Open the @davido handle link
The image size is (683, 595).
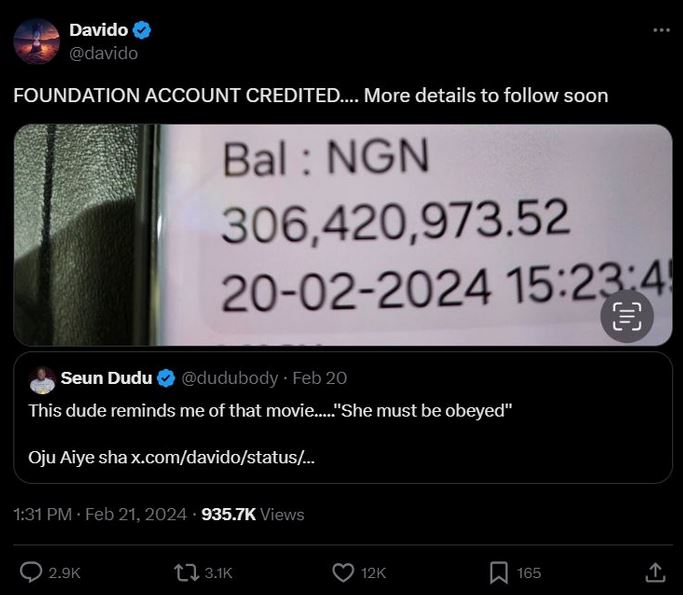tap(104, 53)
